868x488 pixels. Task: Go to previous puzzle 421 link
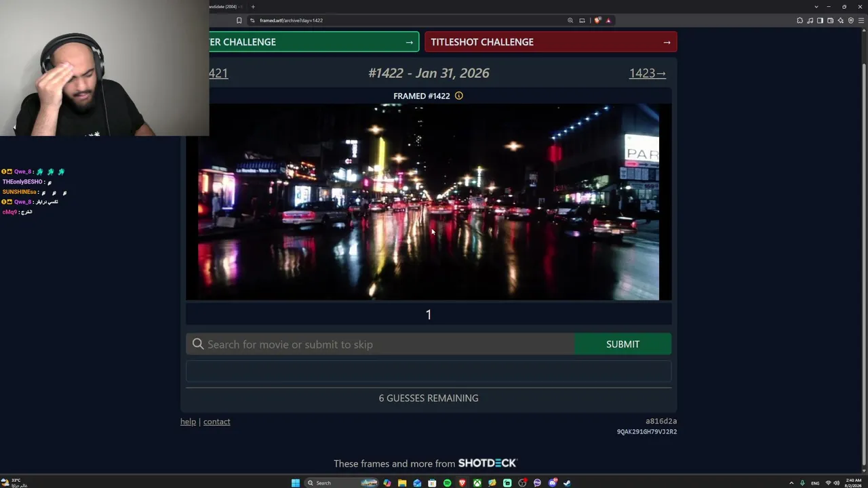(x=218, y=73)
